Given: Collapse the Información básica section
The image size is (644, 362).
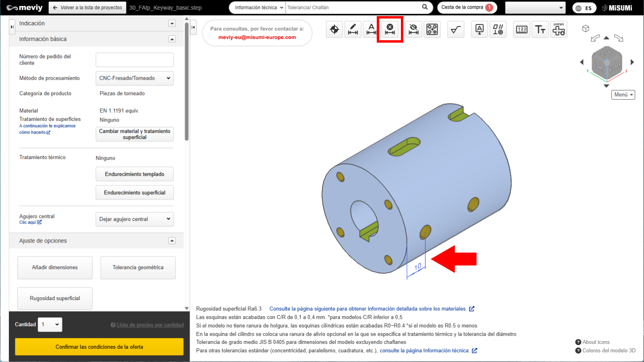Looking at the screenshot, I should [x=172, y=39].
